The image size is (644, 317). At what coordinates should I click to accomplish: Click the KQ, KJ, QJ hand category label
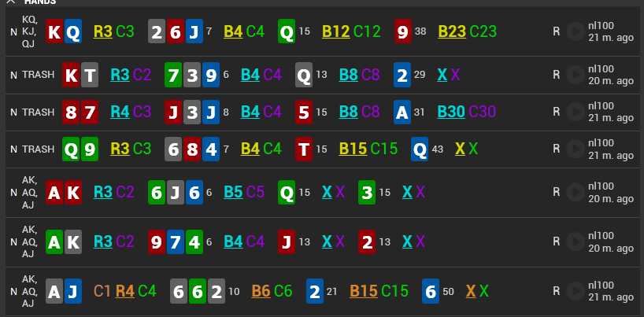tap(30, 31)
